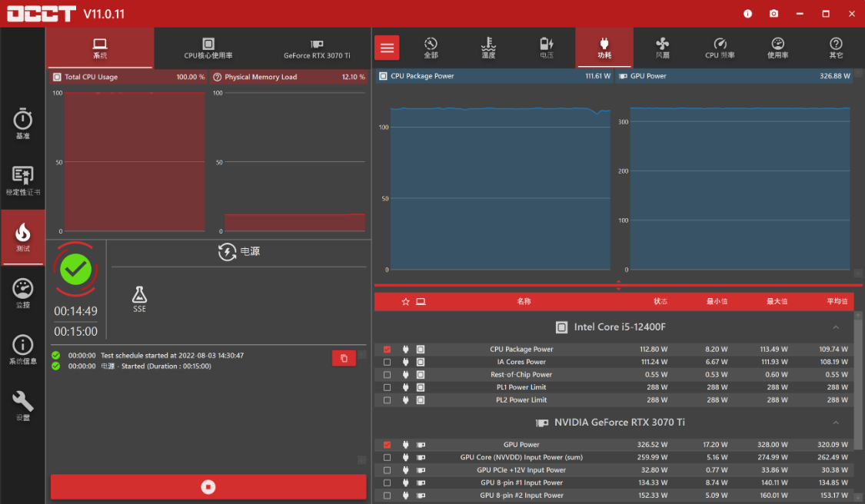Check PL1 Power Limit checkbox
Screen dimensions: 865x504
pos(388,387)
